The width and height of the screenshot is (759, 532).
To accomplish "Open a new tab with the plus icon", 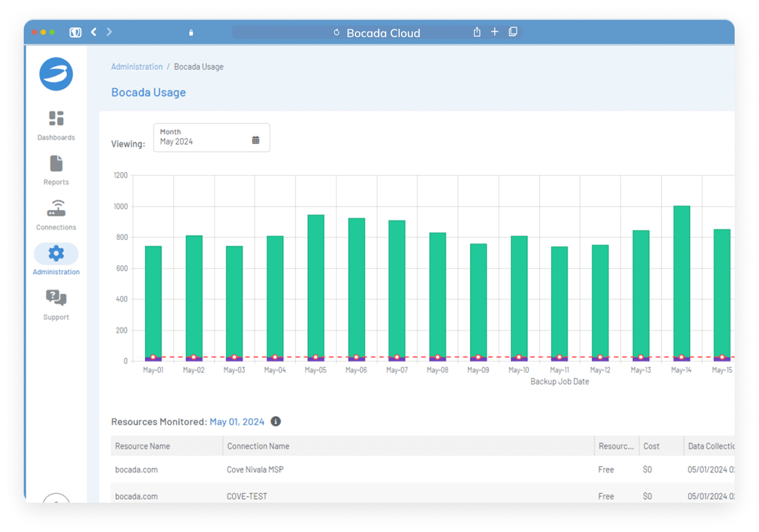I will 494,32.
